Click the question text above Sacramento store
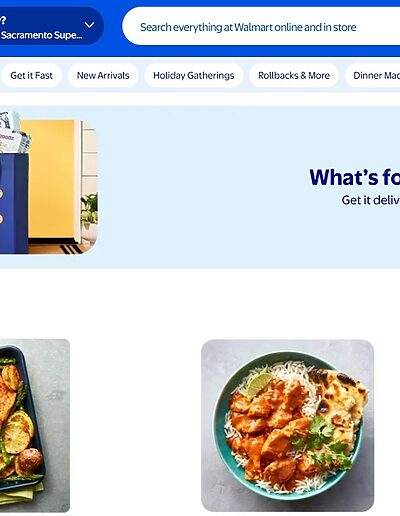The width and height of the screenshot is (400, 516). point(3,21)
